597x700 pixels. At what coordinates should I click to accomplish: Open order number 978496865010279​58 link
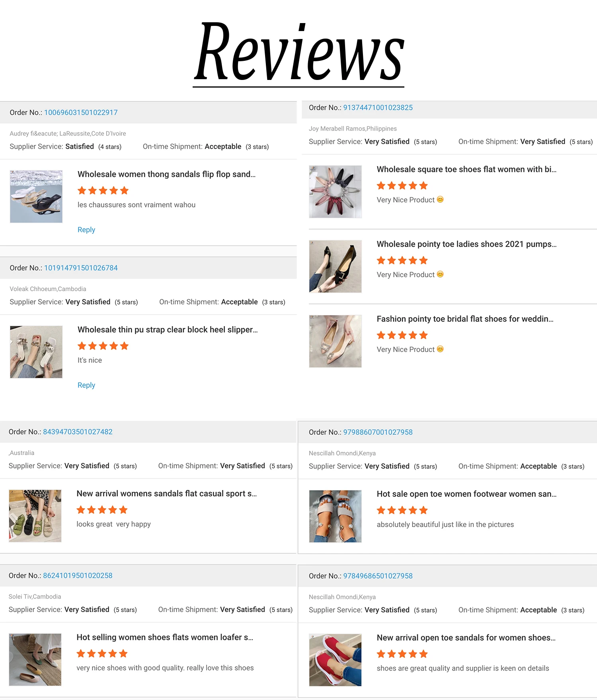click(x=378, y=576)
